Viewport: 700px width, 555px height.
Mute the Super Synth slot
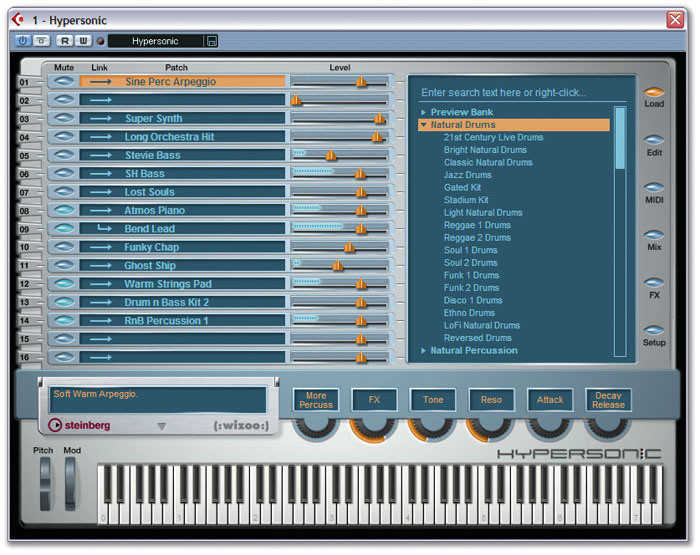64,118
